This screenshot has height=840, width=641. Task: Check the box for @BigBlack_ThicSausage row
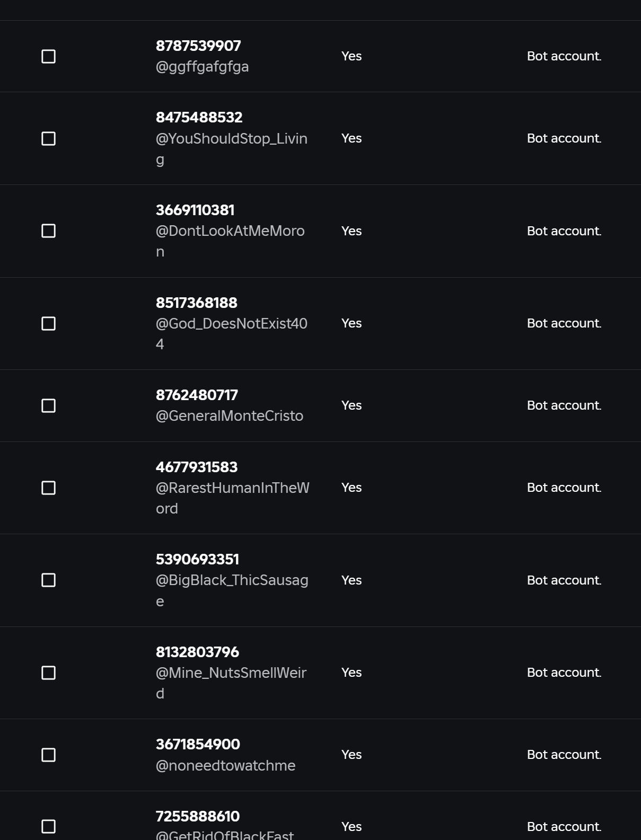48,580
